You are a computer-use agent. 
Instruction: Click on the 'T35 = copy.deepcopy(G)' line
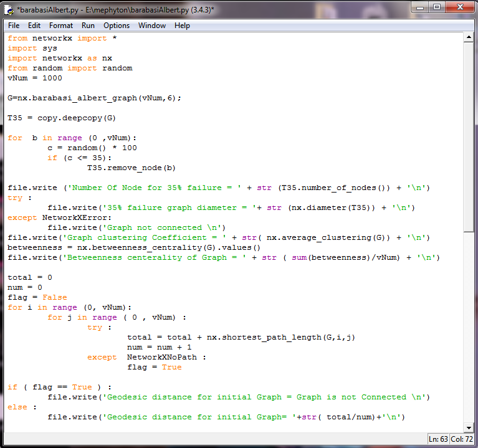(x=62, y=118)
